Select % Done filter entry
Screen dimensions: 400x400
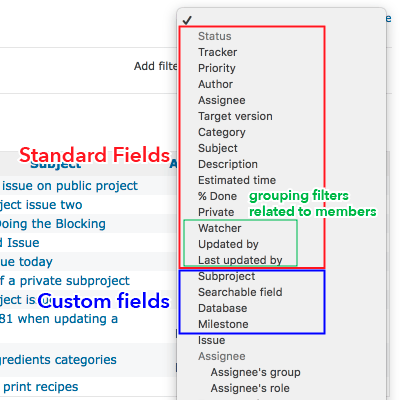pos(217,196)
